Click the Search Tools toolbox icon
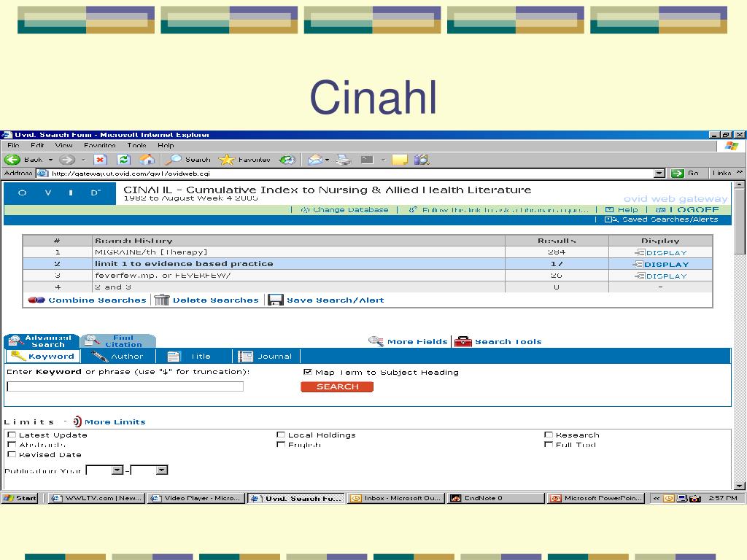The height and width of the screenshot is (560, 747). click(x=463, y=341)
